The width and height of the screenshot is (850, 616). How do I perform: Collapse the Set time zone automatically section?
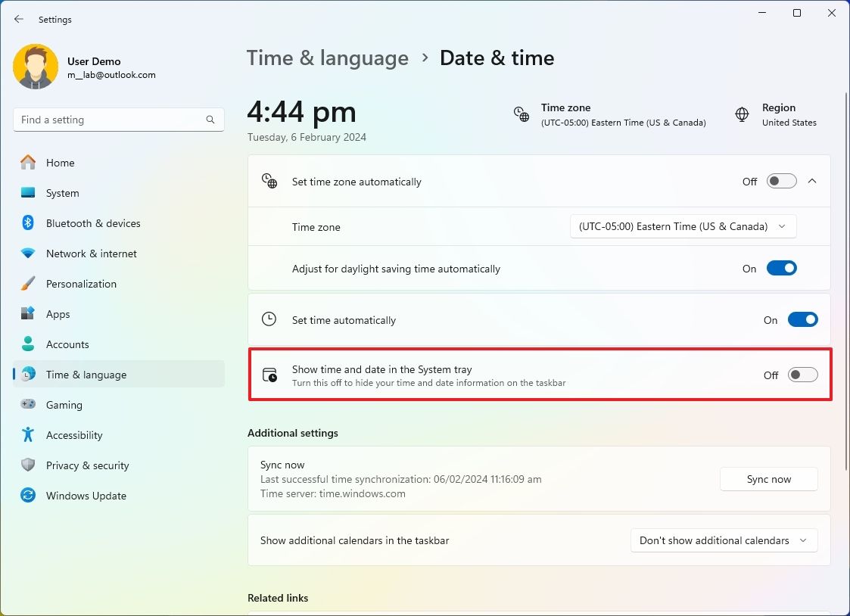[812, 181]
